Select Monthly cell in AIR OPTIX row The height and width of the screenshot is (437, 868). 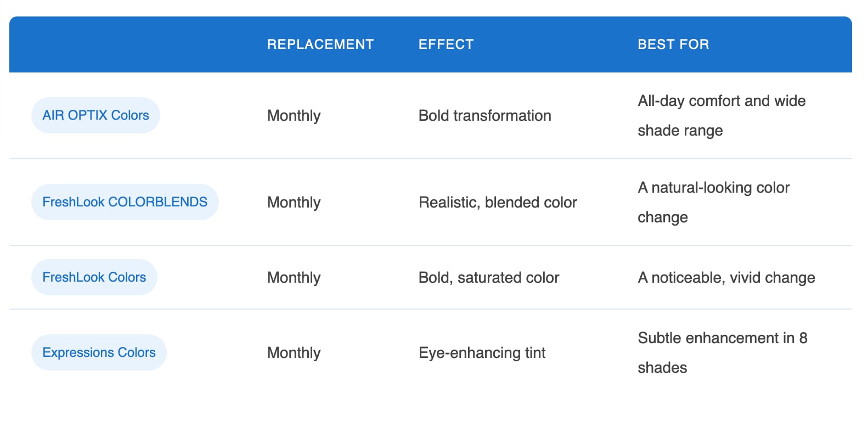coord(294,116)
